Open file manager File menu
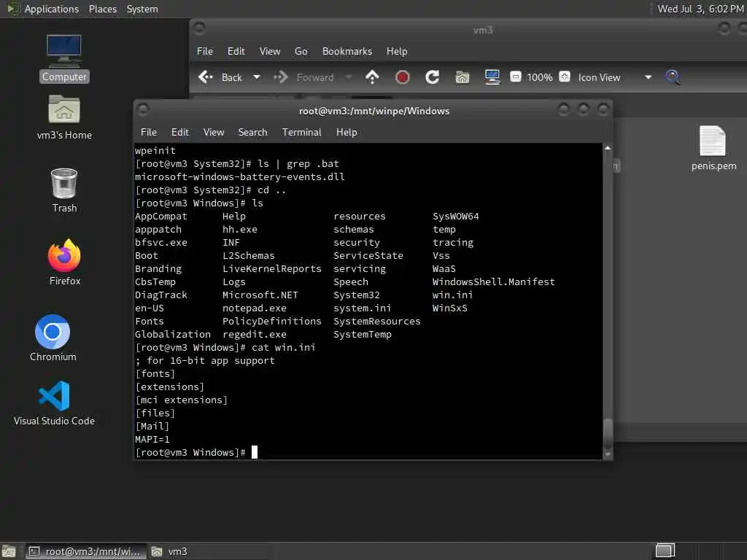747x560 pixels. [x=205, y=52]
